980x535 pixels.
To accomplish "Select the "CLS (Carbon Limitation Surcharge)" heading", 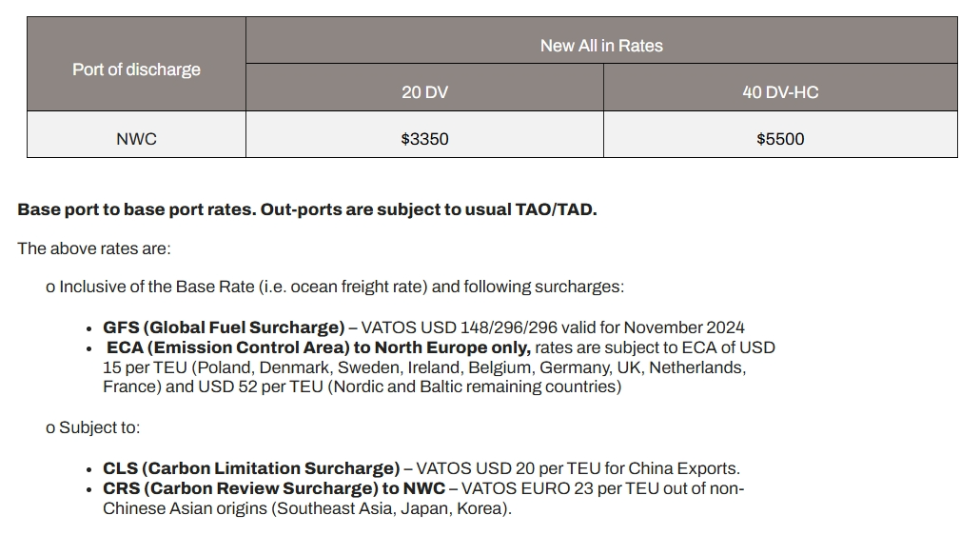I will [252, 468].
